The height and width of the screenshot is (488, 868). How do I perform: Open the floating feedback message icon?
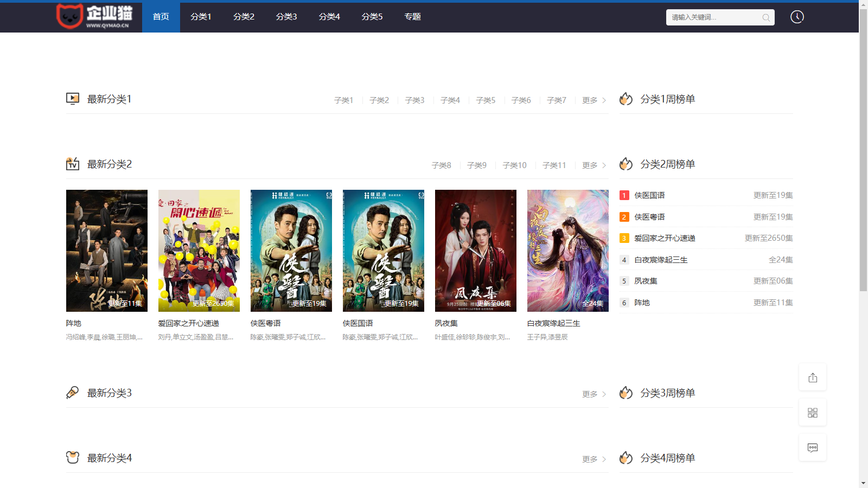(x=813, y=448)
